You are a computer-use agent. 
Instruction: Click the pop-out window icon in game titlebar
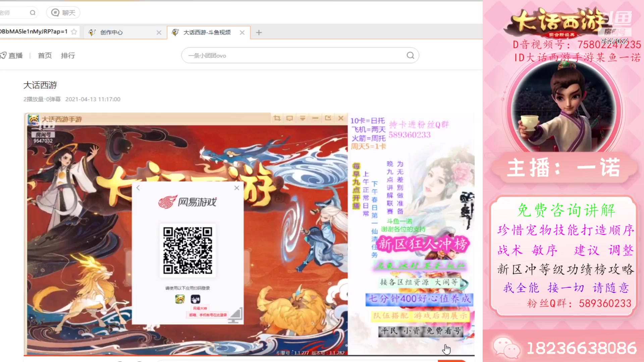[328, 118]
